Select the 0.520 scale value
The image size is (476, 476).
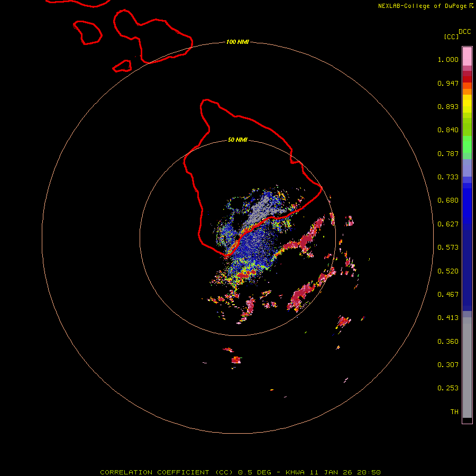(448, 271)
